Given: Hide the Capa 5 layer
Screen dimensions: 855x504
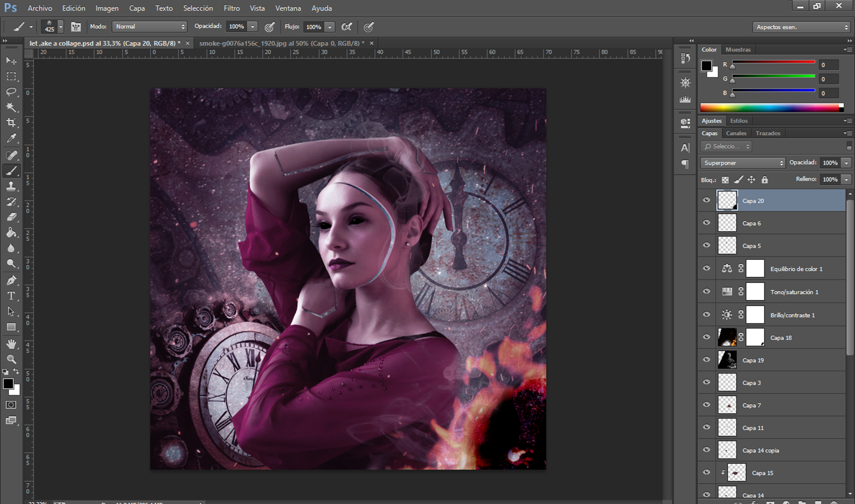Looking at the screenshot, I should (707, 245).
